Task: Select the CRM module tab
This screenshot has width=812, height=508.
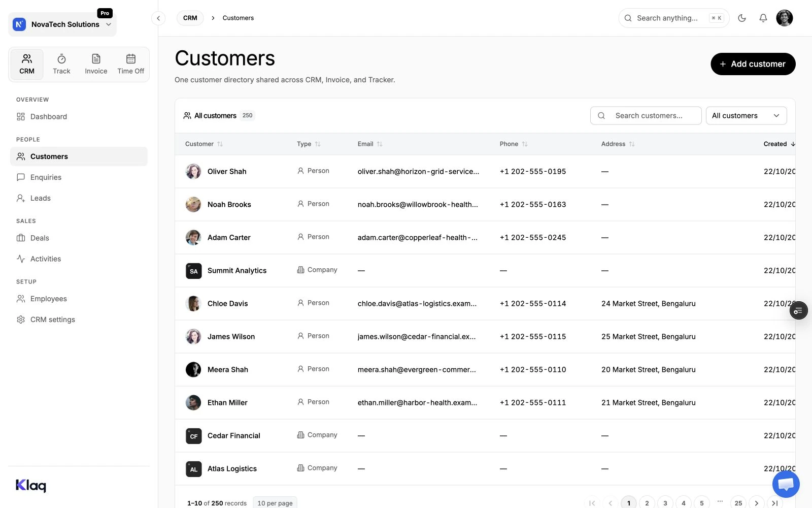Action: tap(27, 65)
